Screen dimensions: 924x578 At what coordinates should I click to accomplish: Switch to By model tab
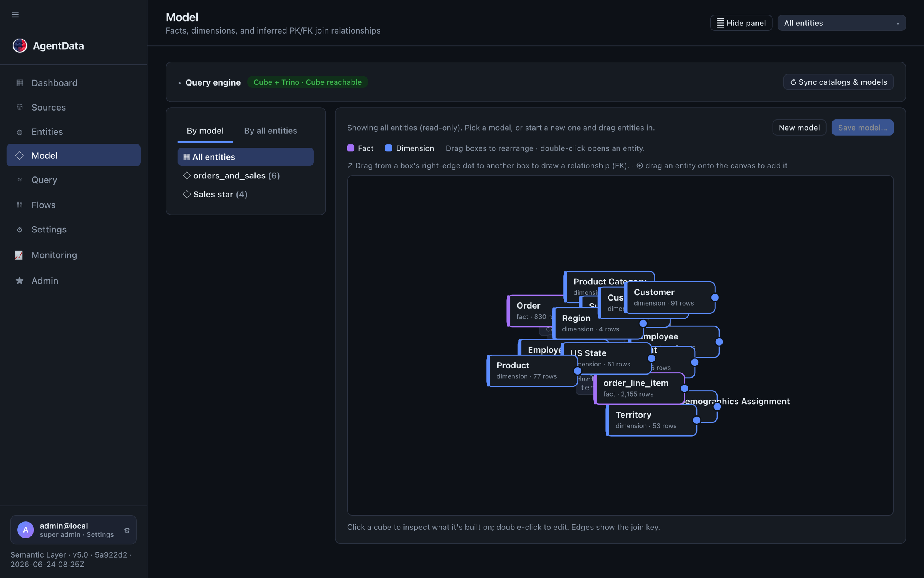pyautogui.click(x=205, y=131)
